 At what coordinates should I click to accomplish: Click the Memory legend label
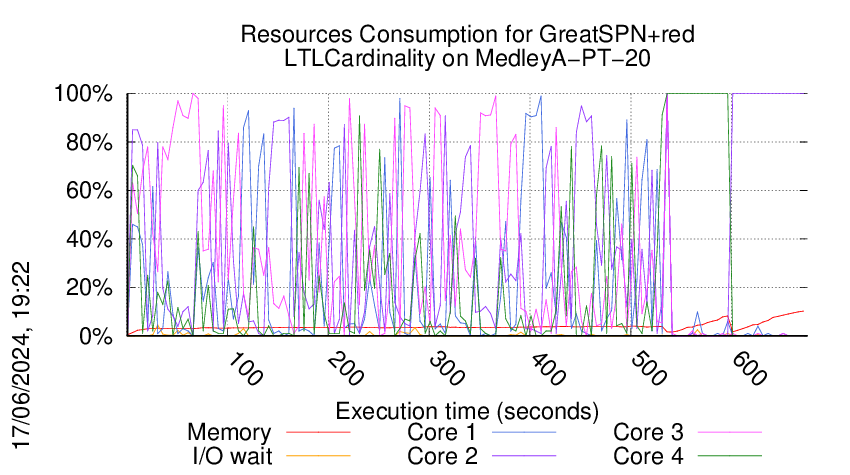coord(229,433)
